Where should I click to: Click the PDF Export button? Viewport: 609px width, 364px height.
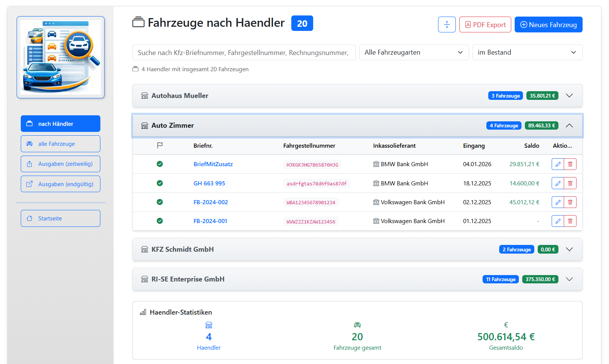[485, 24]
